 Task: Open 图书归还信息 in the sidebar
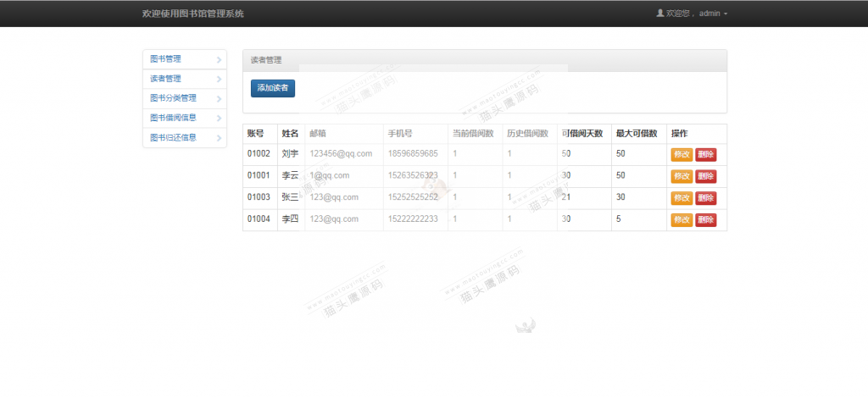(x=184, y=138)
